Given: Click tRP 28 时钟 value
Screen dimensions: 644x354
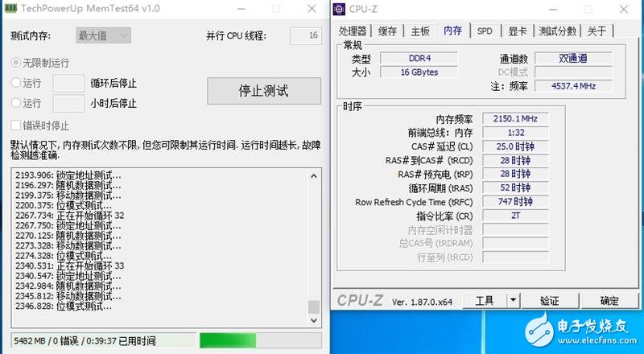Looking at the screenshot, I should 515,174.
